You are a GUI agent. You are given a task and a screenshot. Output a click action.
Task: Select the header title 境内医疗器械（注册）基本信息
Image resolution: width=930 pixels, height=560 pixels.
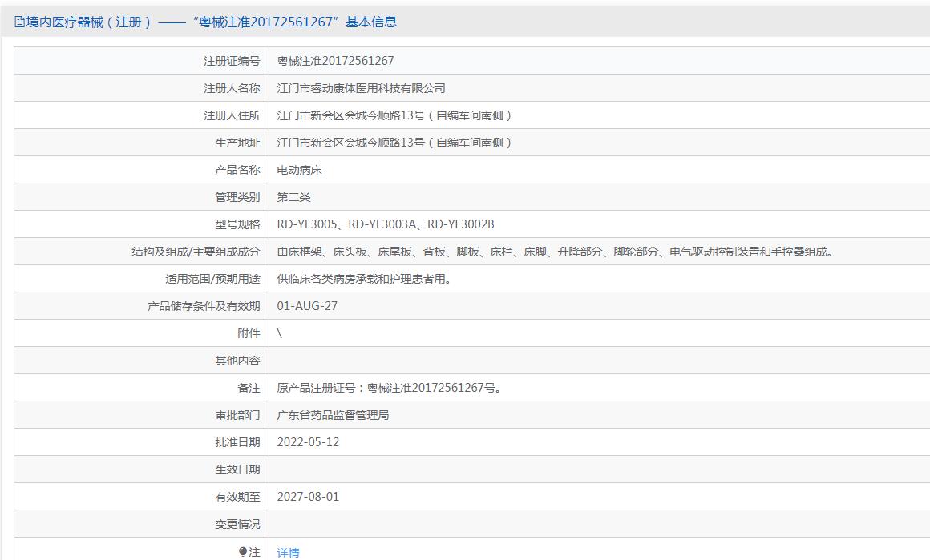pyautogui.click(x=206, y=22)
